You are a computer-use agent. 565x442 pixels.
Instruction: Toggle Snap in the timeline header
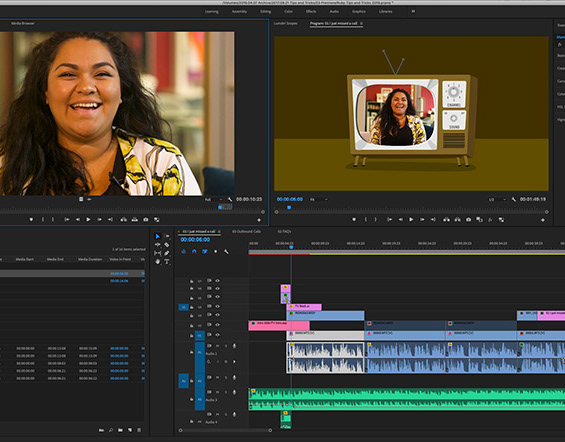point(194,251)
